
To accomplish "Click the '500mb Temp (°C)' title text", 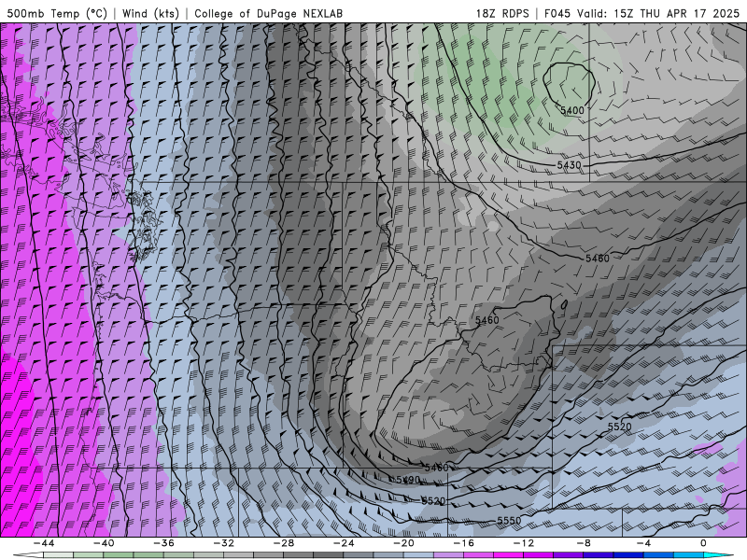I will click(57, 14).
